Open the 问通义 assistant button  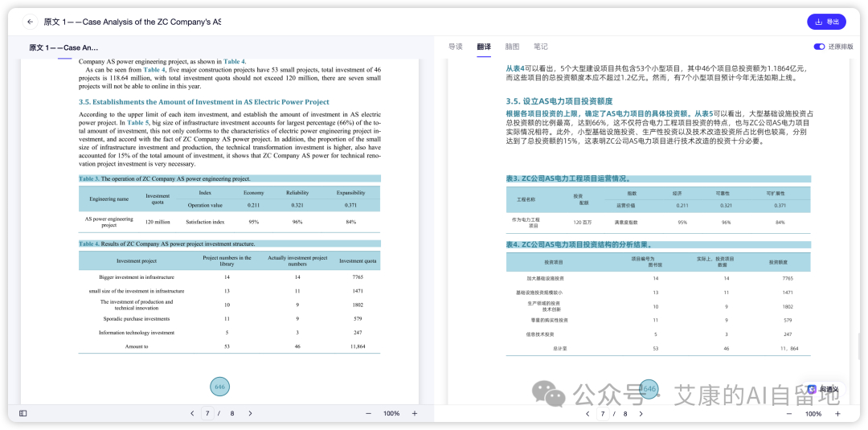pos(823,389)
